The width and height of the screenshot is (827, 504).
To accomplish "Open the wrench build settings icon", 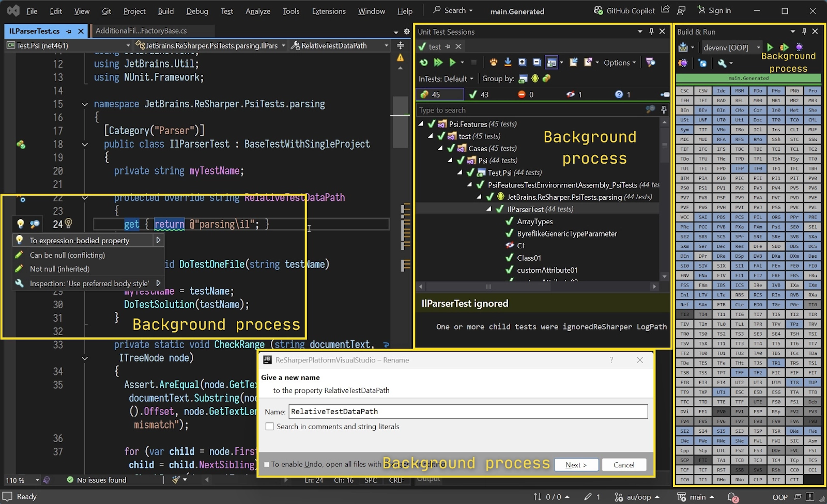I will 722,63.
